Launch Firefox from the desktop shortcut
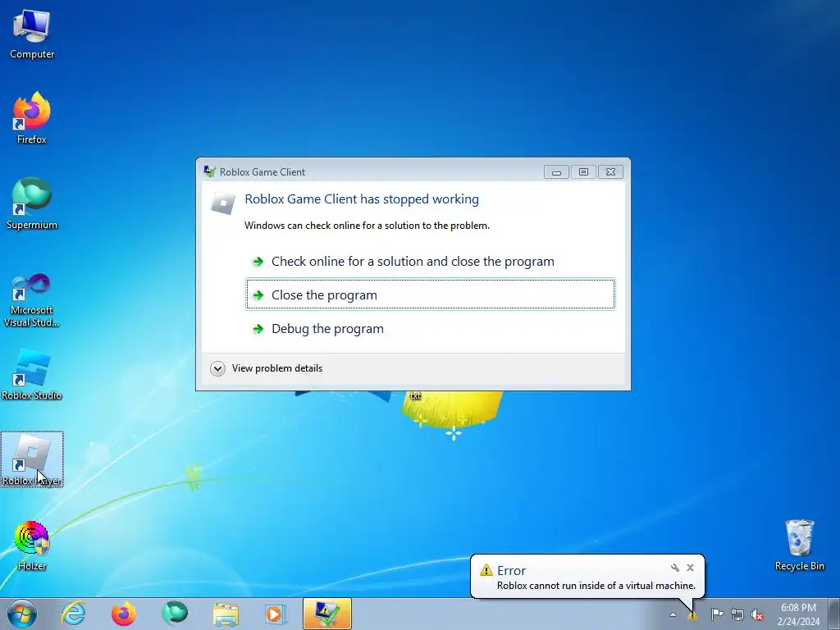Image resolution: width=840 pixels, height=630 pixels. (32, 118)
